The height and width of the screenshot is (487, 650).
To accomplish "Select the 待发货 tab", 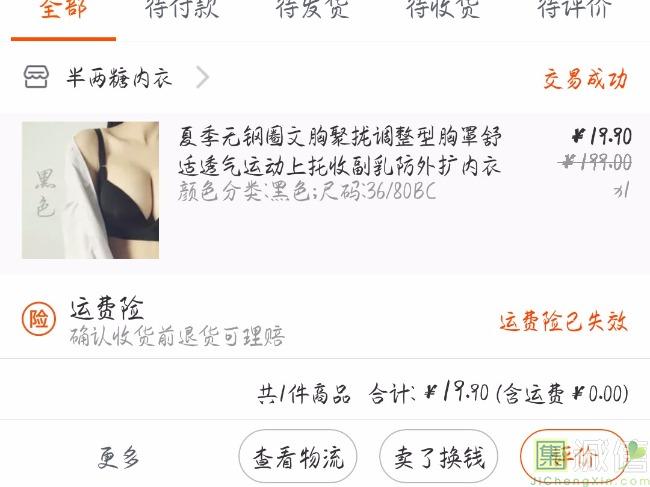I will (313, 8).
